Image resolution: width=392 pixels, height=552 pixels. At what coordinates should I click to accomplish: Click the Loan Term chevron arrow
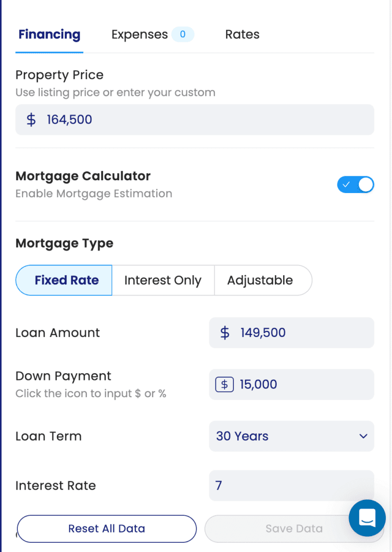click(363, 436)
